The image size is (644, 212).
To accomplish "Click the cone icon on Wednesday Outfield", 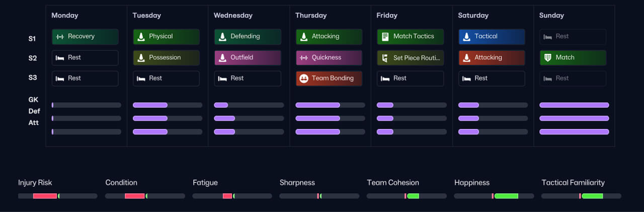I will coord(223,58).
